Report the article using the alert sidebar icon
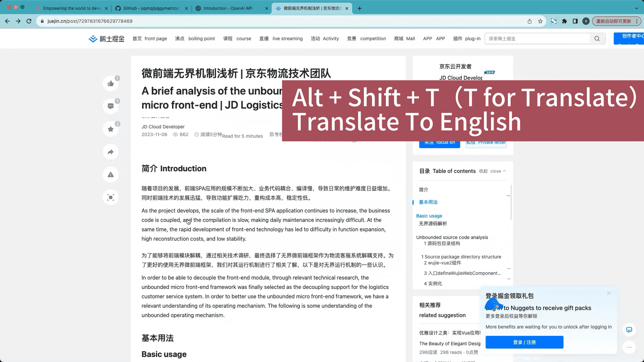 click(111, 174)
